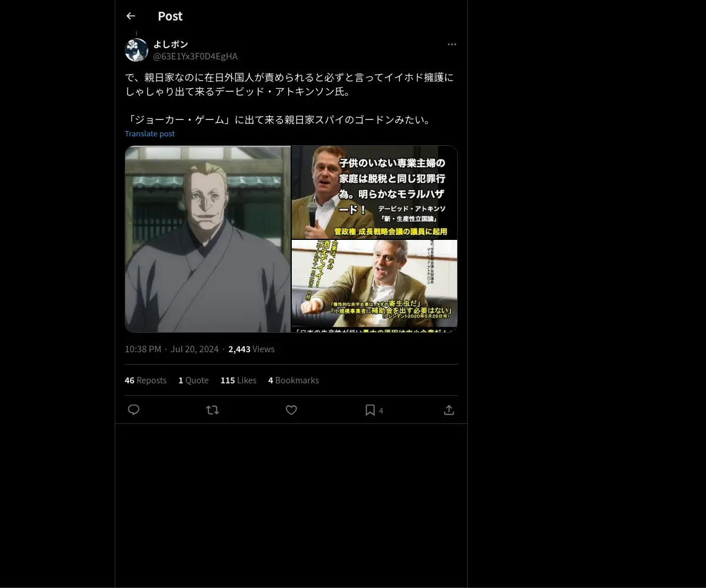
Task: View the 115 Likes list
Action: coord(238,380)
